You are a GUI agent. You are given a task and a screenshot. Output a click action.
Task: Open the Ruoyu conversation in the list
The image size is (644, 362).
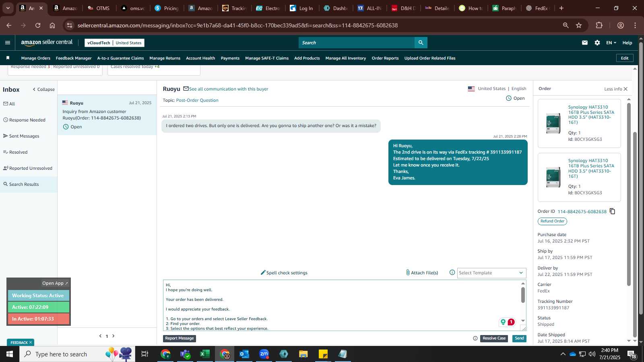(107, 115)
